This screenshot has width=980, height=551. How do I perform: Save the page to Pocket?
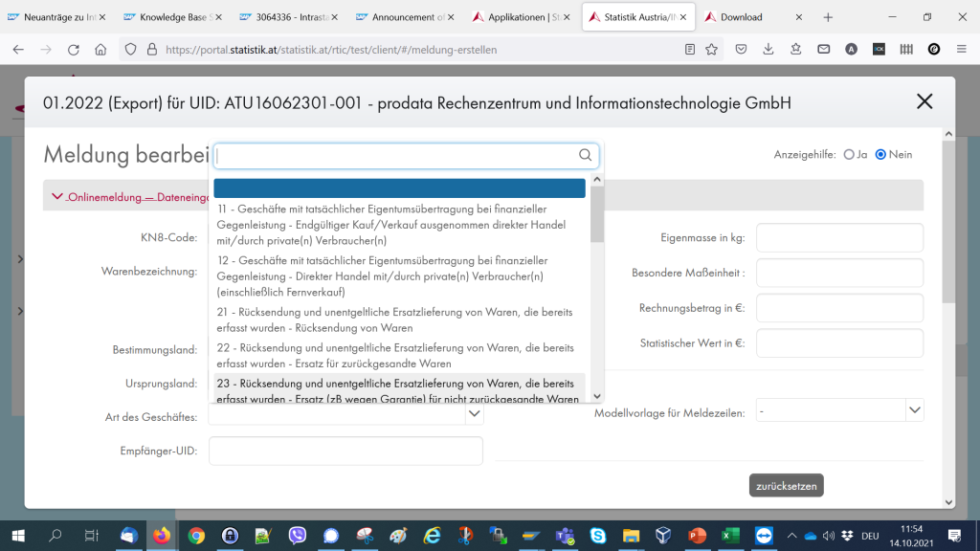coord(740,50)
